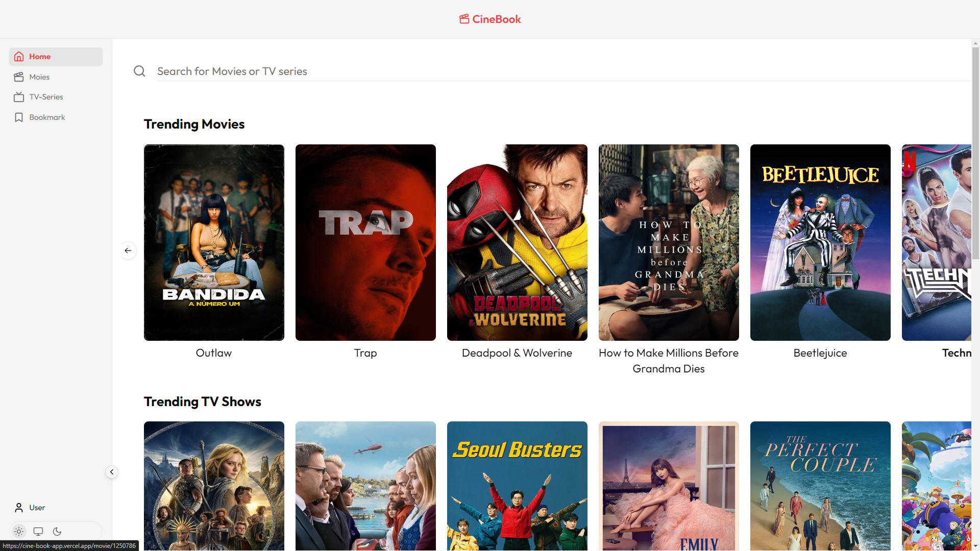Open the Bookmark menu item

point(47,117)
